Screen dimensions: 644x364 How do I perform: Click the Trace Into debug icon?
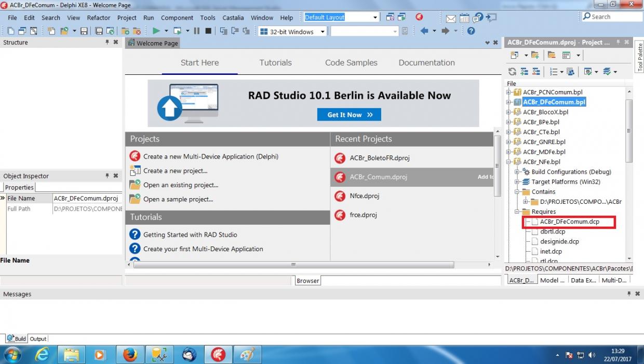click(223, 31)
